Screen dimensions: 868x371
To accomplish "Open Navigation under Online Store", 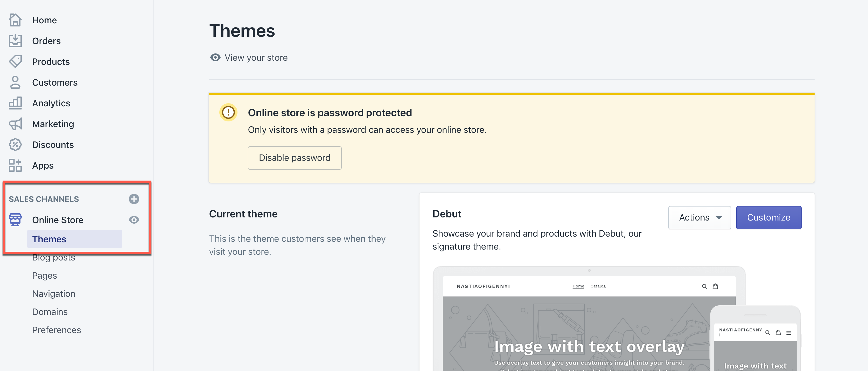I will point(54,294).
